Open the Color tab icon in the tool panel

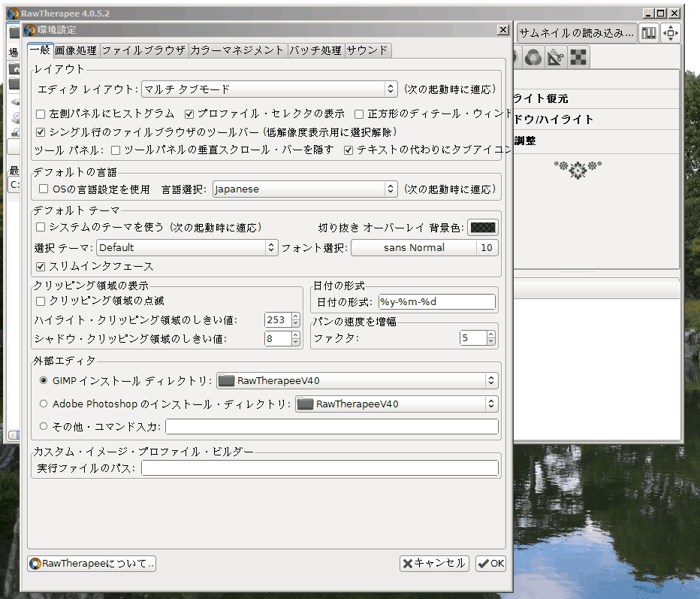[533, 57]
